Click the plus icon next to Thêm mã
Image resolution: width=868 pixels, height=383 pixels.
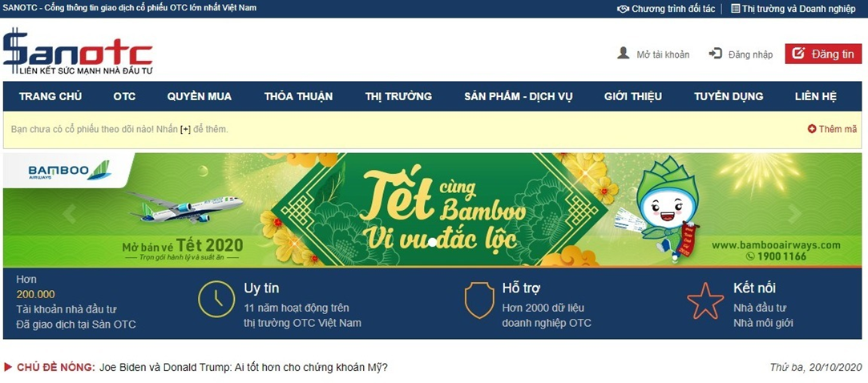tap(812, 129)
